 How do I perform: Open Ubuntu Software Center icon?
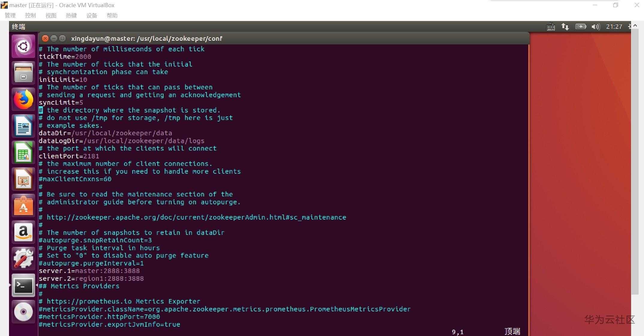tap(23, 206)
